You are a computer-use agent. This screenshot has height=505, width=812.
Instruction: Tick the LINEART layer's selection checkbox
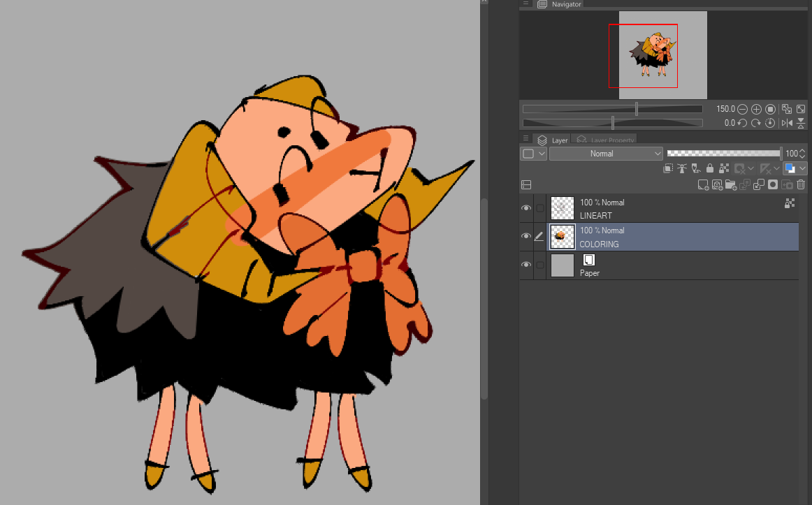coord(539,208)
